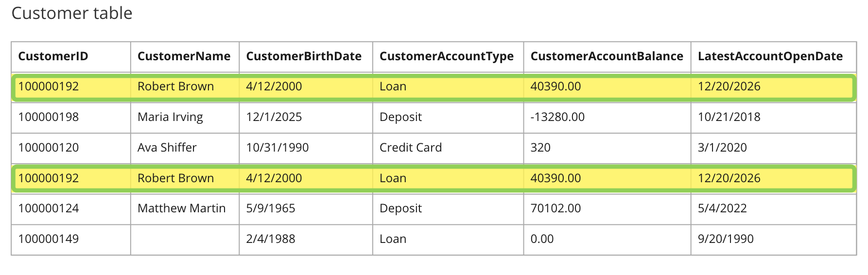Click the empty name cell for 100000149

185,240
